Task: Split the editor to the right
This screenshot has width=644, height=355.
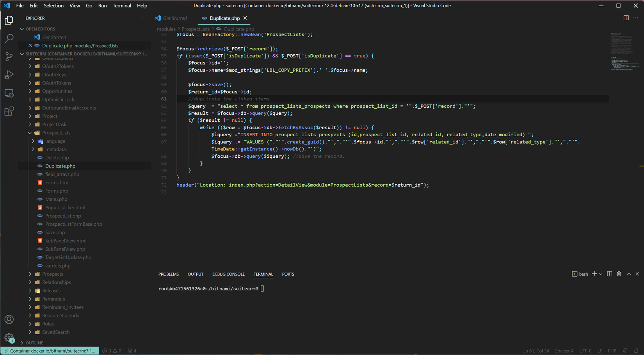Action: (x=626, y=18)
